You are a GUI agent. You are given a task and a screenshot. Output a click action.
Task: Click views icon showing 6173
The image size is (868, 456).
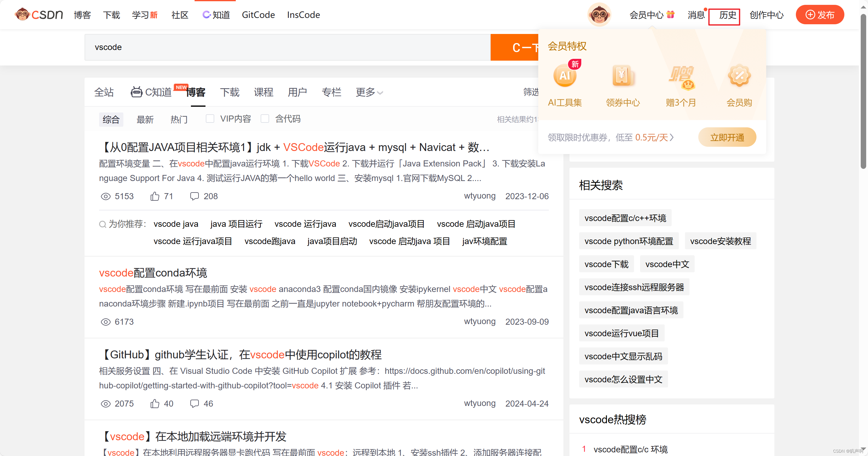(105, 322)
